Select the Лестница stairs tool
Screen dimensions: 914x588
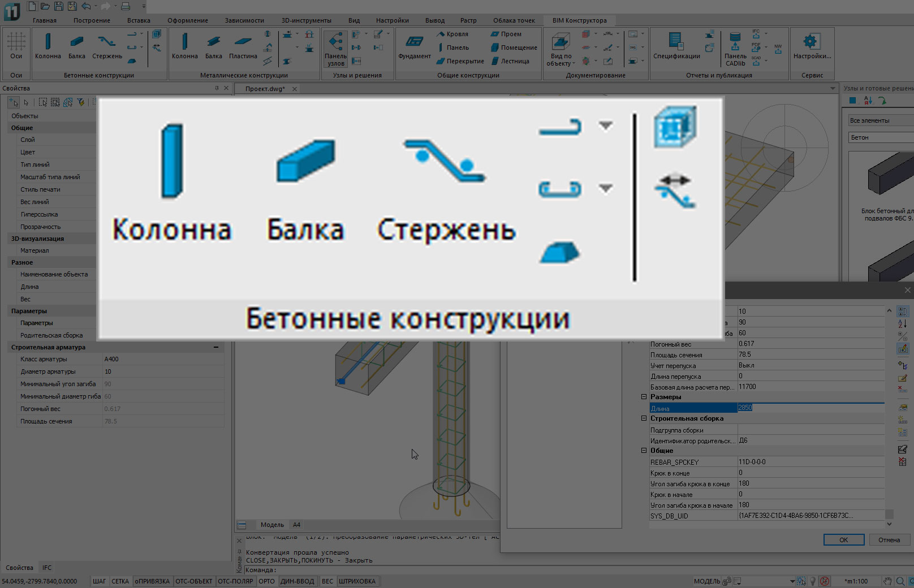[x=510, y=61]
